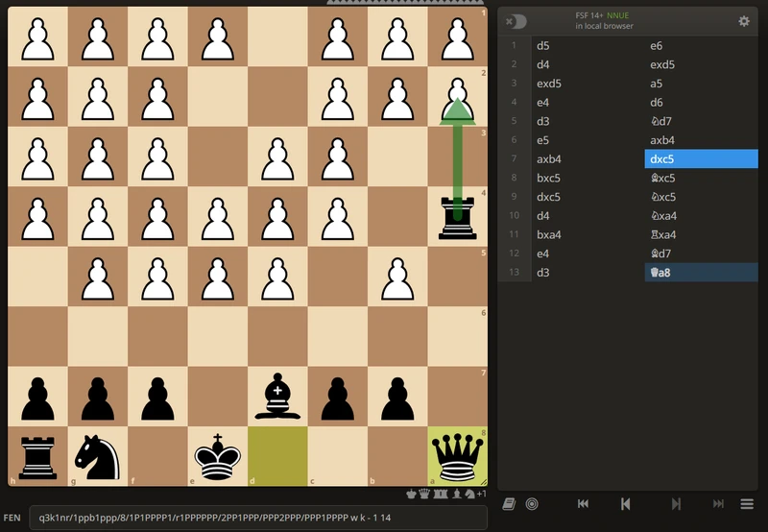Jump to the last move
This screenshot has width=768, height=532.
click(718, 503)
